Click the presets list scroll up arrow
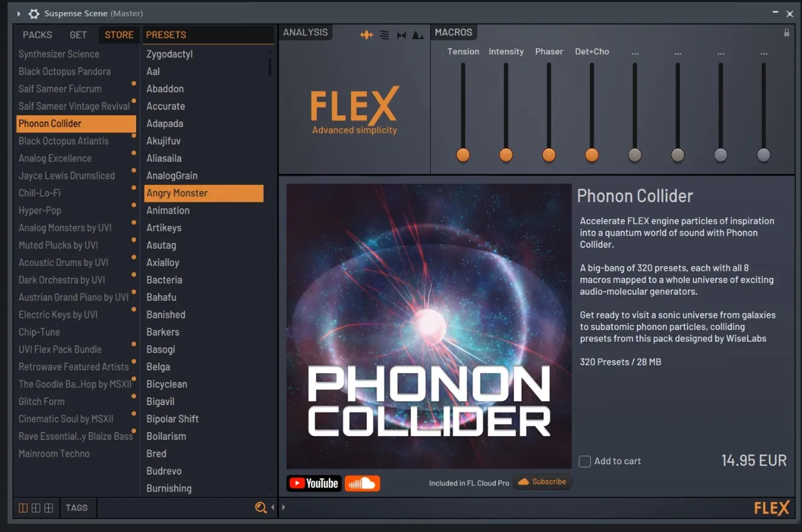This screenshot has width=802, height=532. coord(270,52)
